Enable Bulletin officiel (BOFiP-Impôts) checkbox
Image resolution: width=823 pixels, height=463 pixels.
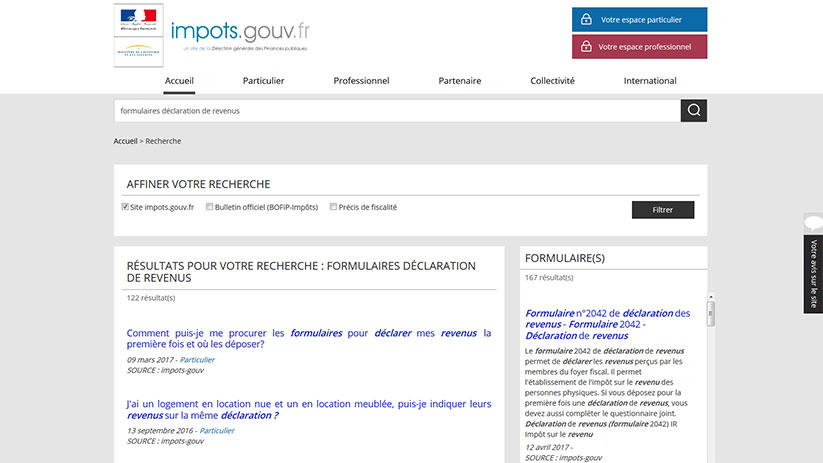[210, 208]
